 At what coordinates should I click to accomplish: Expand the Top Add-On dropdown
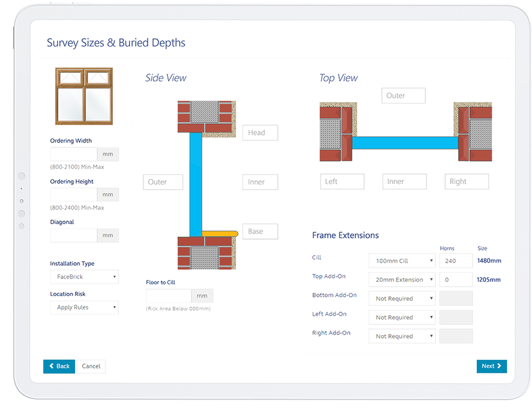point(402,280)
